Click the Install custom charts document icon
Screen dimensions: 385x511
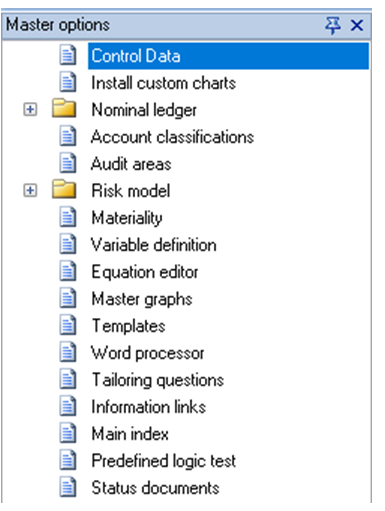click(x=68, y=82)
